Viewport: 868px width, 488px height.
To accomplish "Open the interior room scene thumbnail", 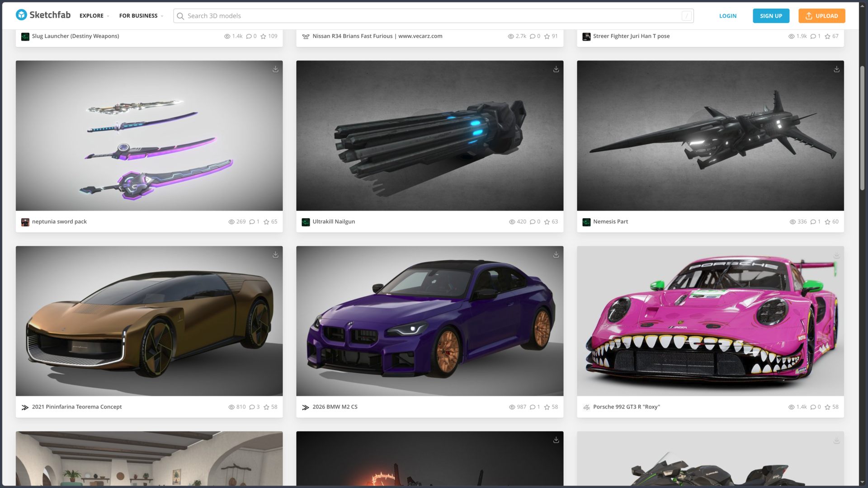I will point(149,459).
